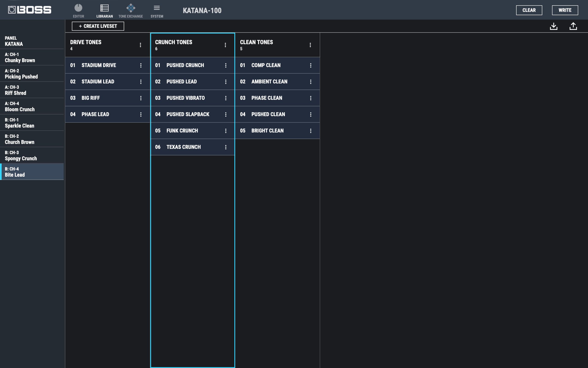Select the Panel Katana entry

[x=32, y=41]
